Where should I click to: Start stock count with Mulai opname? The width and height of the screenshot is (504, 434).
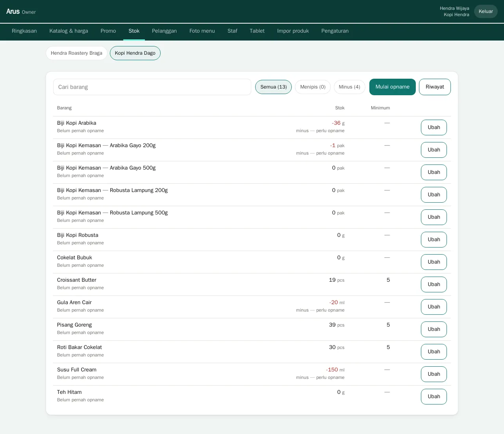(393, 87)
